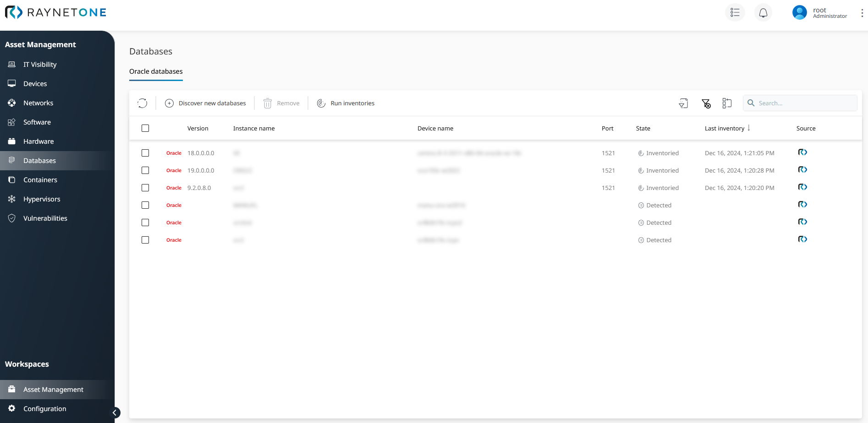Viewport: 868px width, 423px height.
Task: Open the task list icon in the header
Action: (735, 13)
